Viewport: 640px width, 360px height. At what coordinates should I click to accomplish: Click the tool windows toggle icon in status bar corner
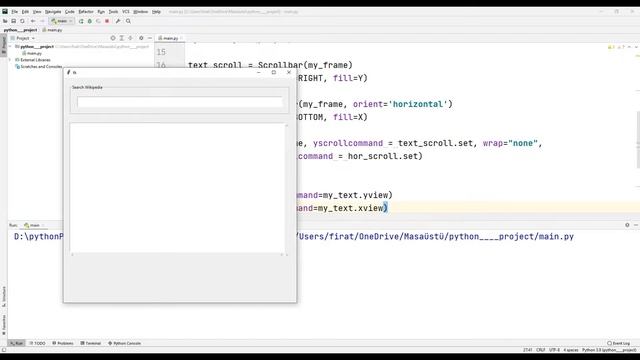tap(4, 350)
